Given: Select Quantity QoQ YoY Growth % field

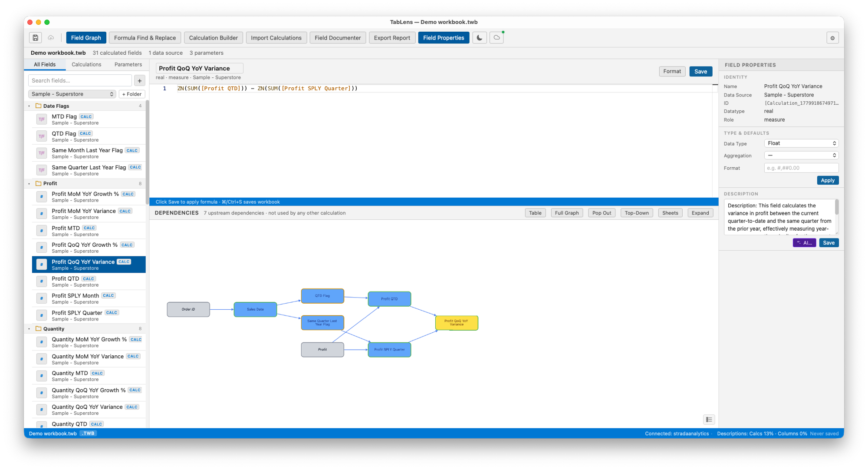Looking at the screenshot, I should point(89,393).
